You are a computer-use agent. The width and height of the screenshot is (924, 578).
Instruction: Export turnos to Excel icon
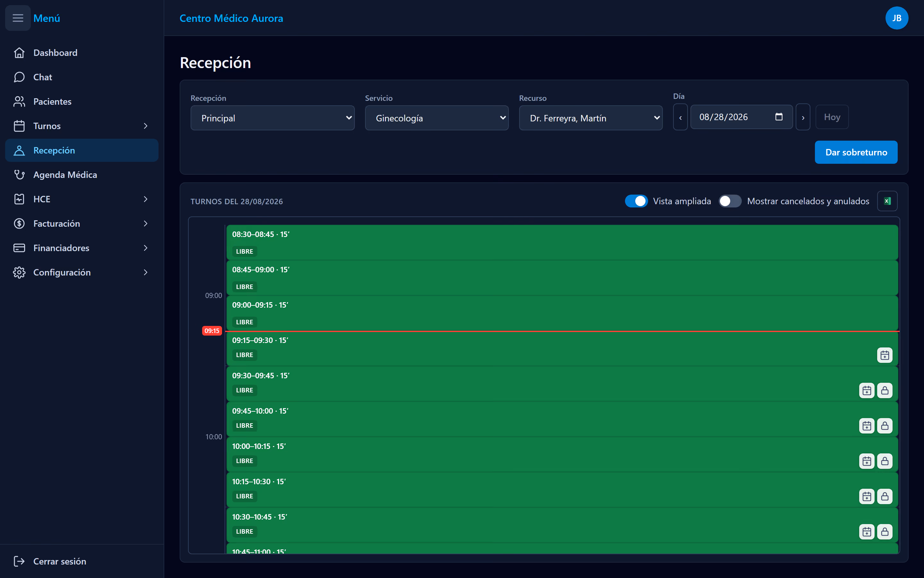click(887, 201)
